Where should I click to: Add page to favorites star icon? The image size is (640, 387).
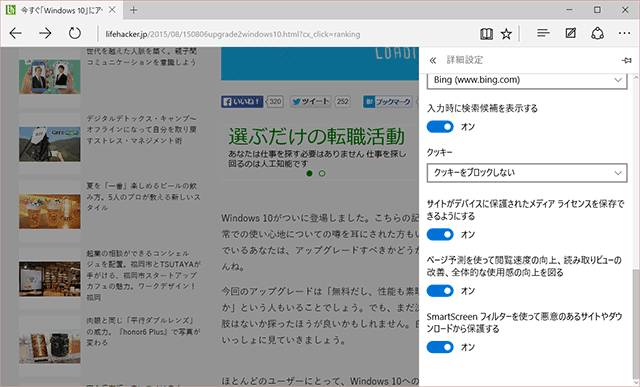coord(506,34)
